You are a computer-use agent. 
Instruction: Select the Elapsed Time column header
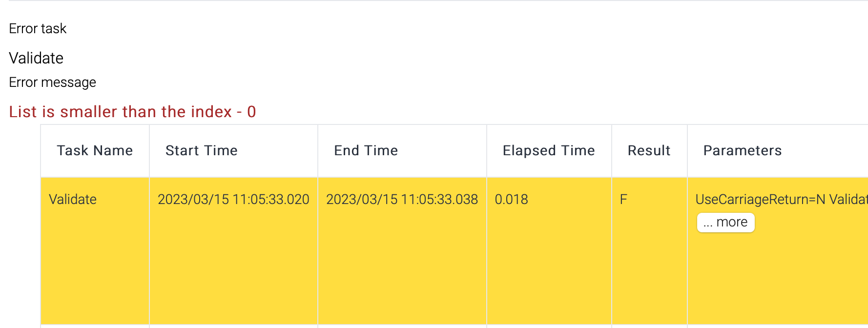pyautogui.click(x=549, y=150)
